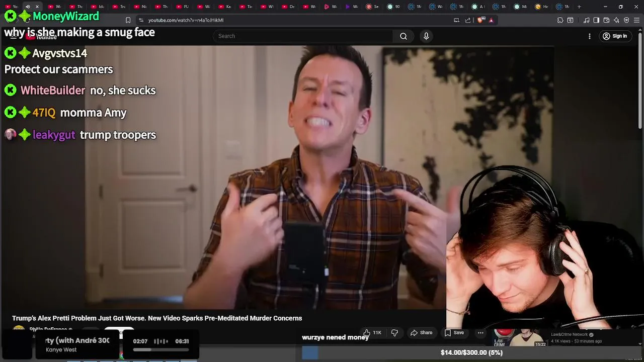Click the 'Kanye West' artist text
The height and width of the screenshot is (362, 644).
[x=61, y=350]
